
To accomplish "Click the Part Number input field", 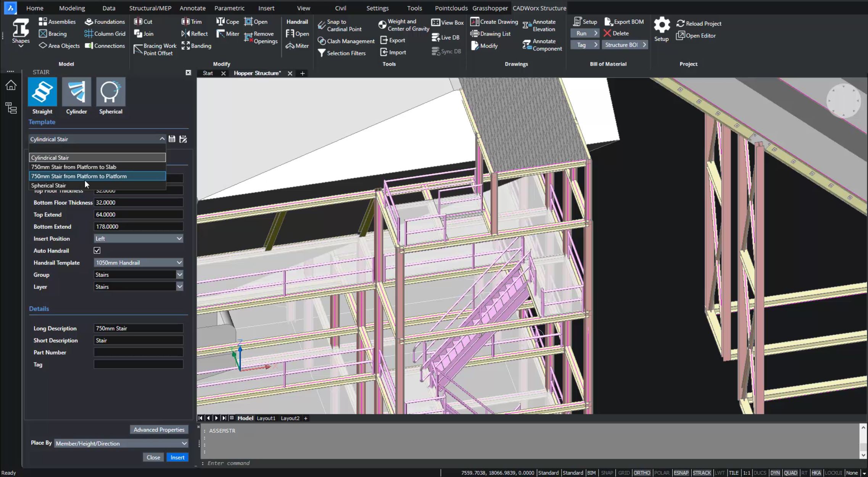I will pos(138,352).
